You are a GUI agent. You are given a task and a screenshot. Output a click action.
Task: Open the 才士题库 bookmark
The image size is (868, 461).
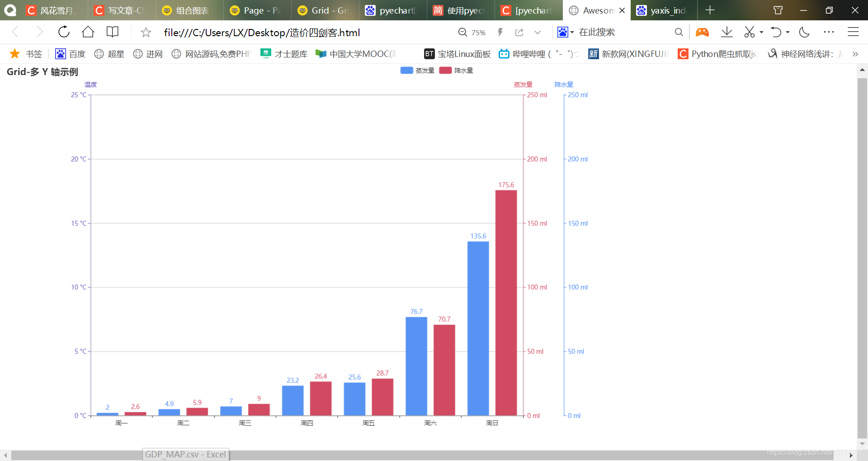284,54
